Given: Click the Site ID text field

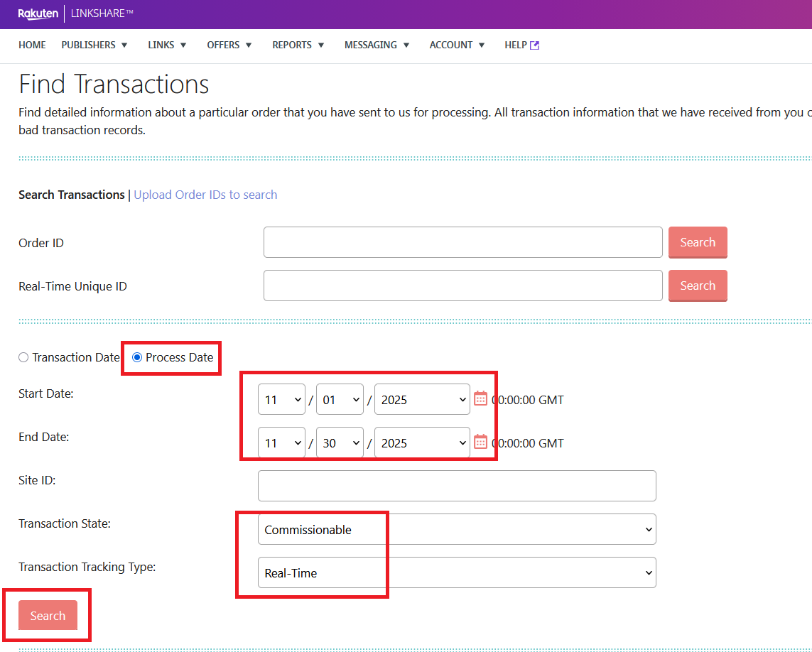Looking at the screenshot, I should pyautogui.click(x=456, y=486).
